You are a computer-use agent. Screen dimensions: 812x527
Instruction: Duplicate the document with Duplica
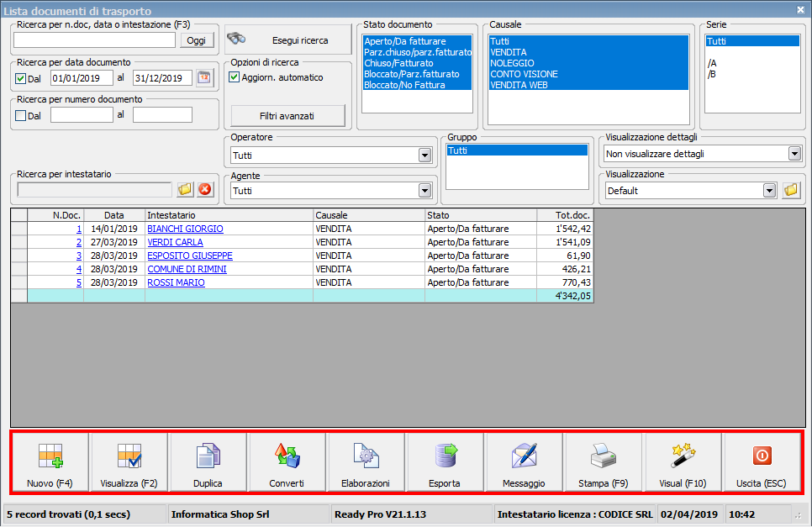(x=208, y=462)
